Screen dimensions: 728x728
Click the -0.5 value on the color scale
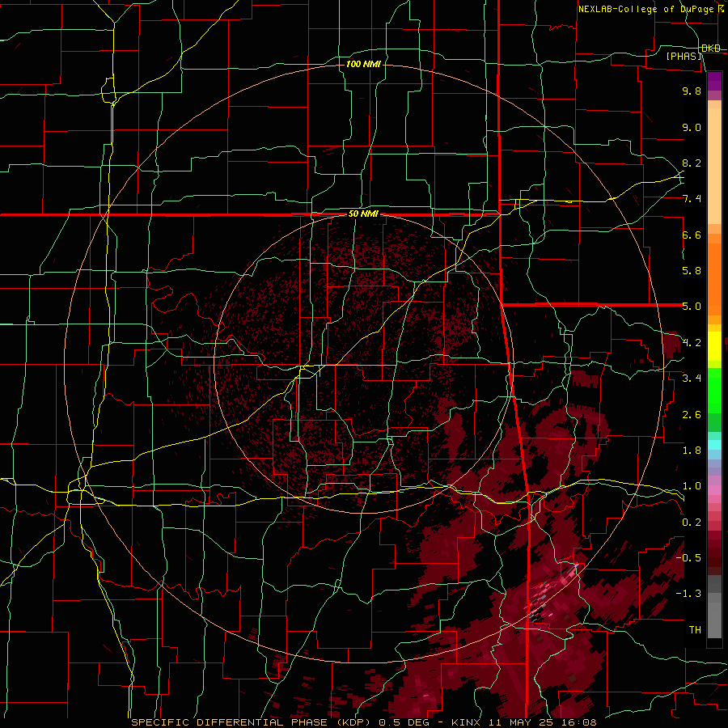pos(688,558)
